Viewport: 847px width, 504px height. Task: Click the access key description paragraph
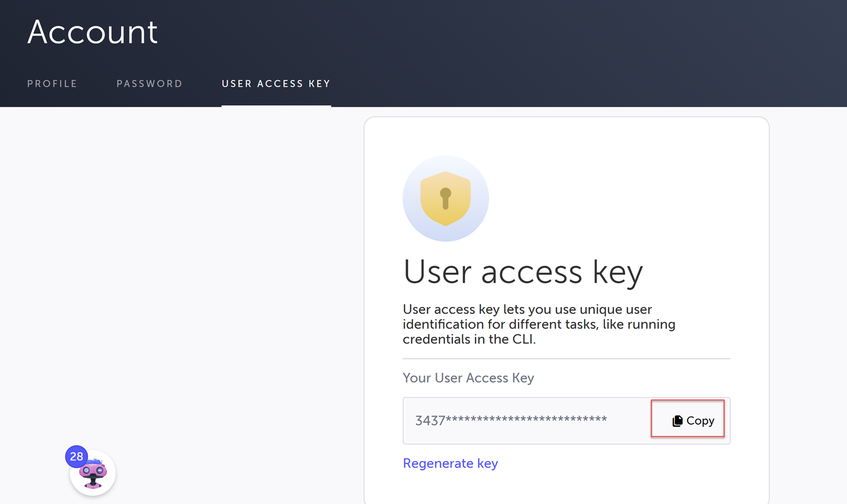(x=539, y=324)
